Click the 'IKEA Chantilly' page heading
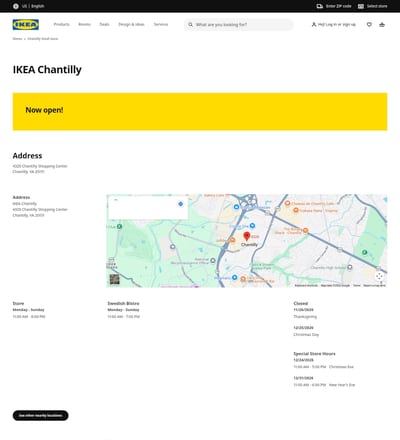The width and height of the screenshot is (400, 440). click(47, 70)
